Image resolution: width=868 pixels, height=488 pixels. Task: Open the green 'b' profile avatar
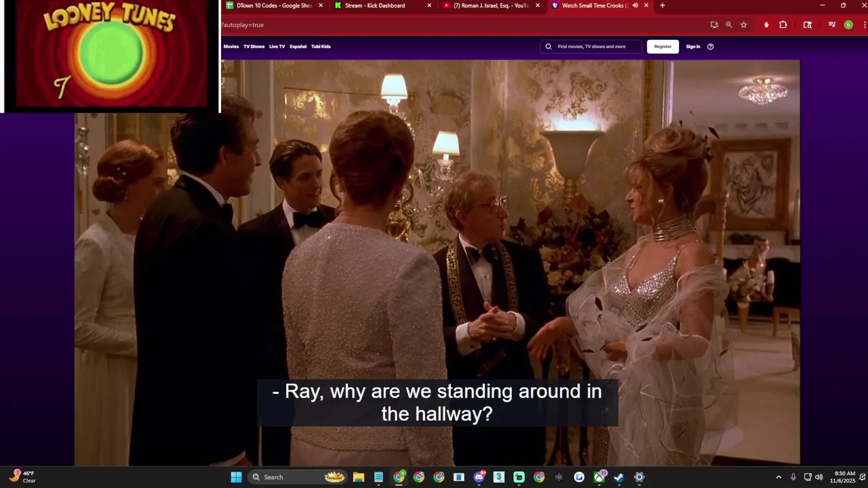coord(848,24)
